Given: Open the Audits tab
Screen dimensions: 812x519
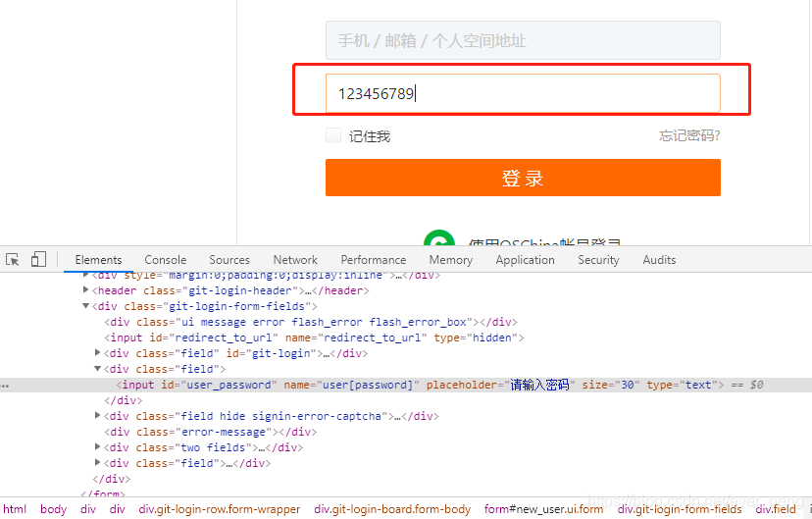Looking at the screenshot, I should pos(659,259).
